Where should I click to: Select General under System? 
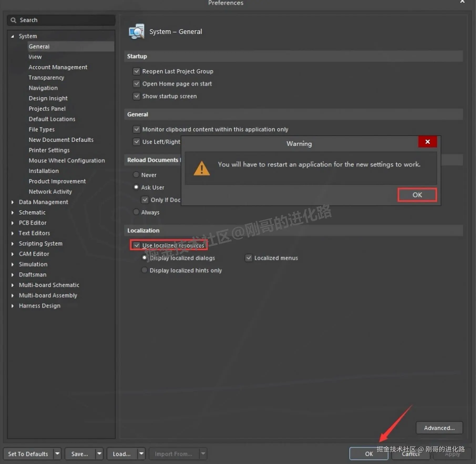(71, 47)
